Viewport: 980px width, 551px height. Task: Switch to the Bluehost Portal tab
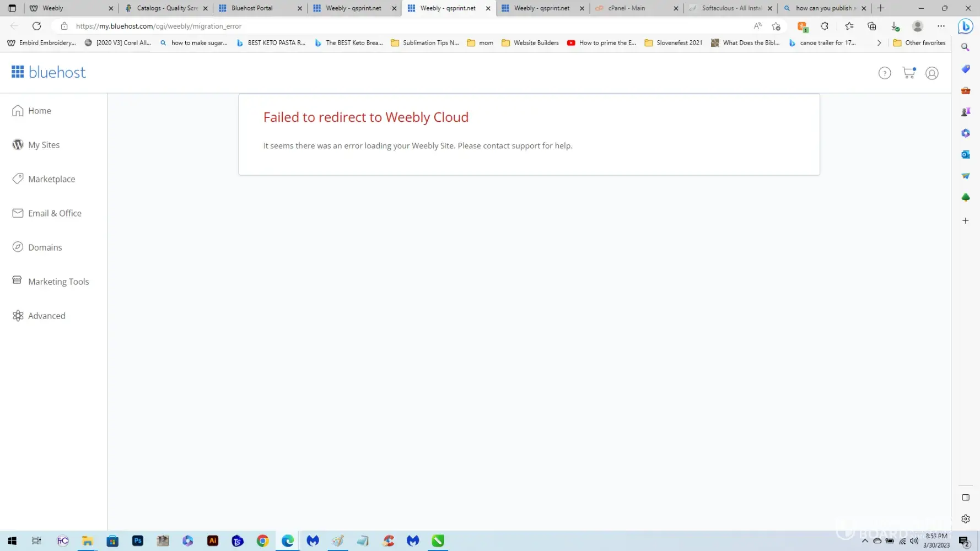coord(252,8)
